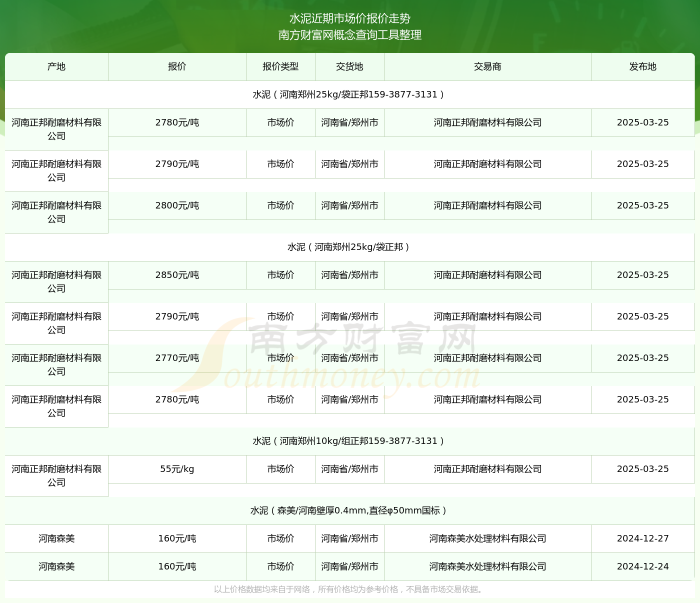The image size is (700, 603).
Task: Click 市场价 in the 2770元/吨 row
Action: point(280,358)
